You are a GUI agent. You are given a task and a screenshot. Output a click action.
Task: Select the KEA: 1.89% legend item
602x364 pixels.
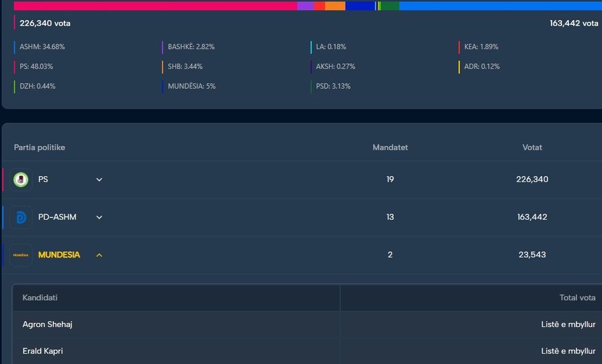[x=481, y=47]
